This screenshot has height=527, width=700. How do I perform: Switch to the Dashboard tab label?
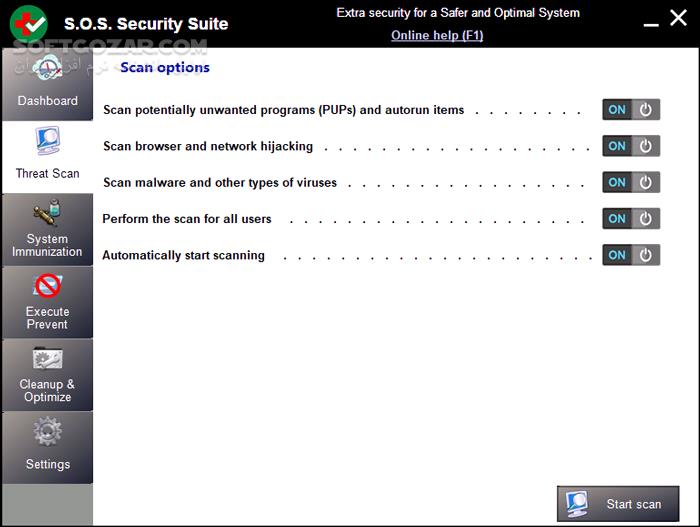tap(47, 101)
